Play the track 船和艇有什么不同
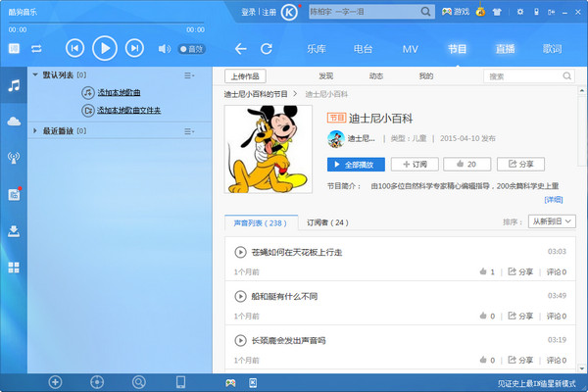 (240, 296)
